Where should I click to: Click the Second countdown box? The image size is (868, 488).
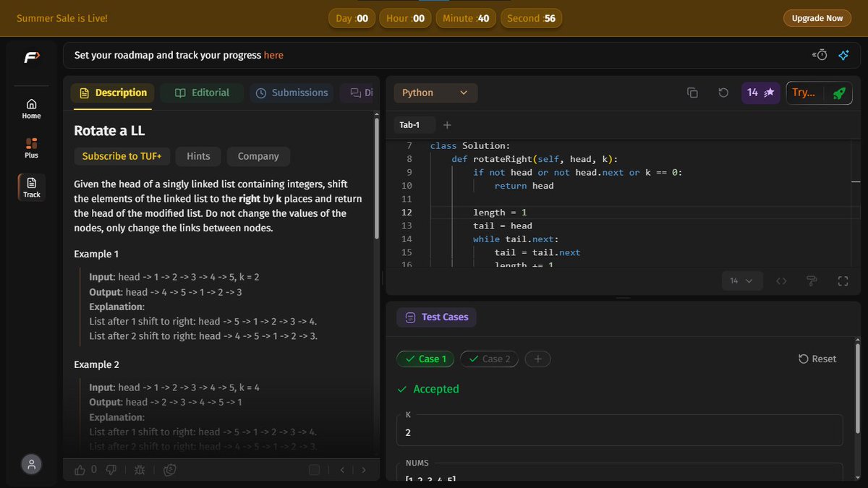(531, 18)
